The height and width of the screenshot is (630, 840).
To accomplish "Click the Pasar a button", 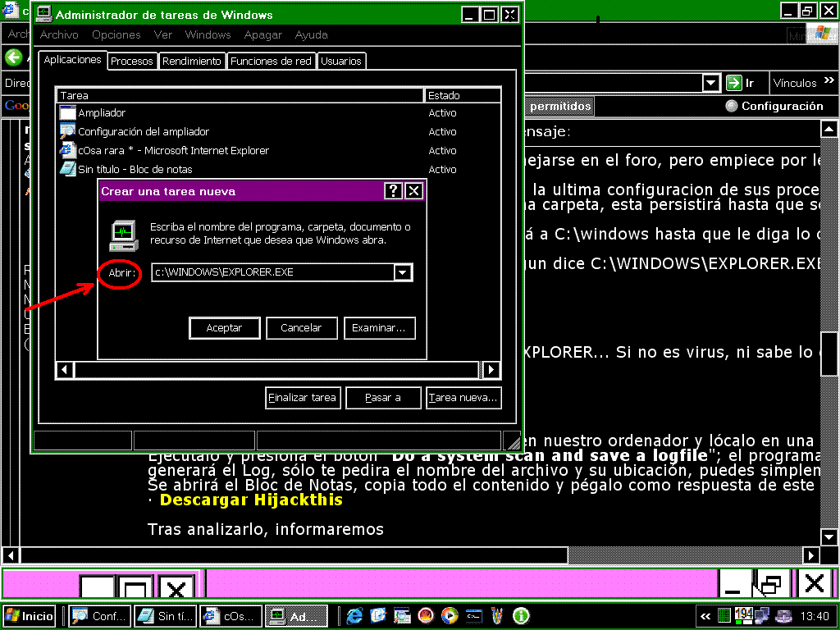I will coord(383,398).
